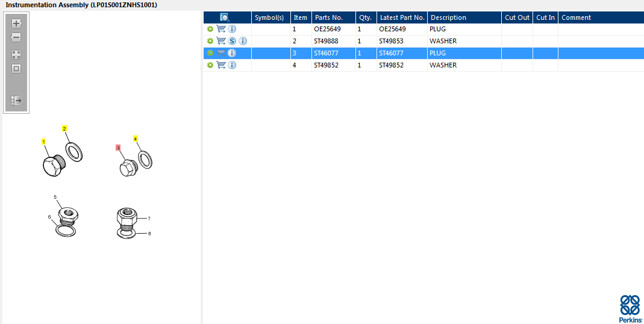Click WASHER description in item 2 row
644x324 pixels.
coord(443,41)
